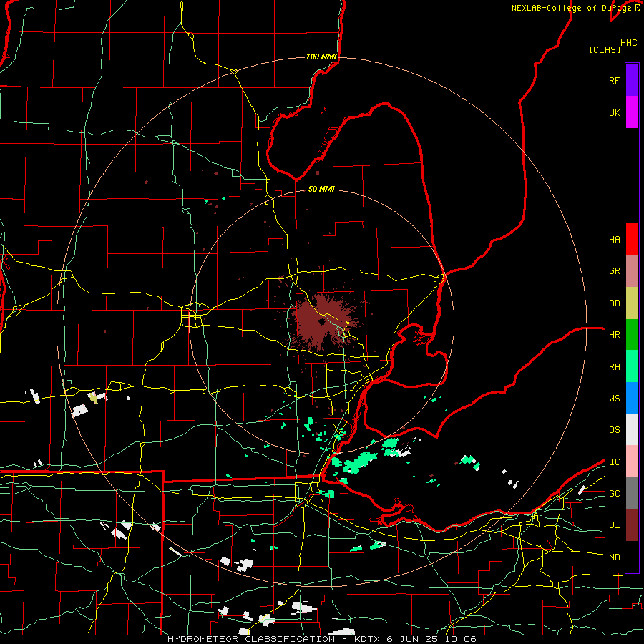
Task: Click the DS white legend swatch
Action: pyautogui.click(x=632, y=429)
